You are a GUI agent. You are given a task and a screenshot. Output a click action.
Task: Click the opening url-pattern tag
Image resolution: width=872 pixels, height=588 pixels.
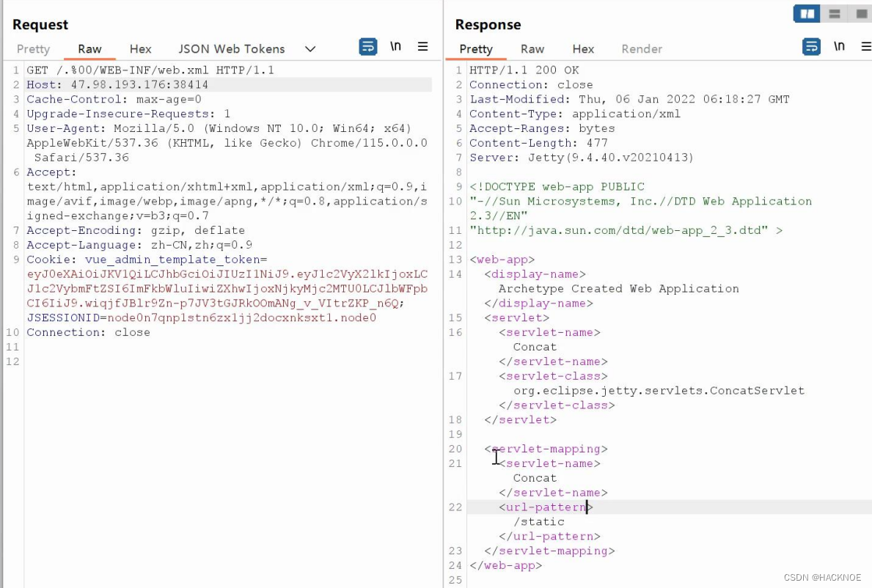click(546, 507)
